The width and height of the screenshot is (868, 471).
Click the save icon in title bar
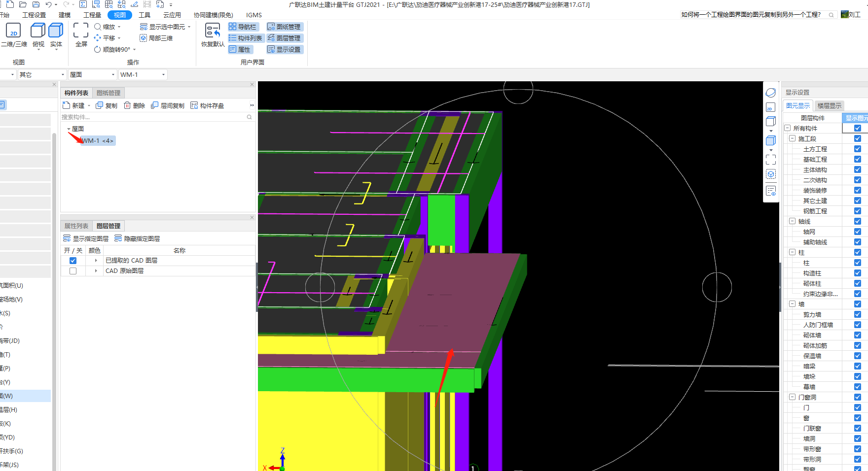(36, 4)
